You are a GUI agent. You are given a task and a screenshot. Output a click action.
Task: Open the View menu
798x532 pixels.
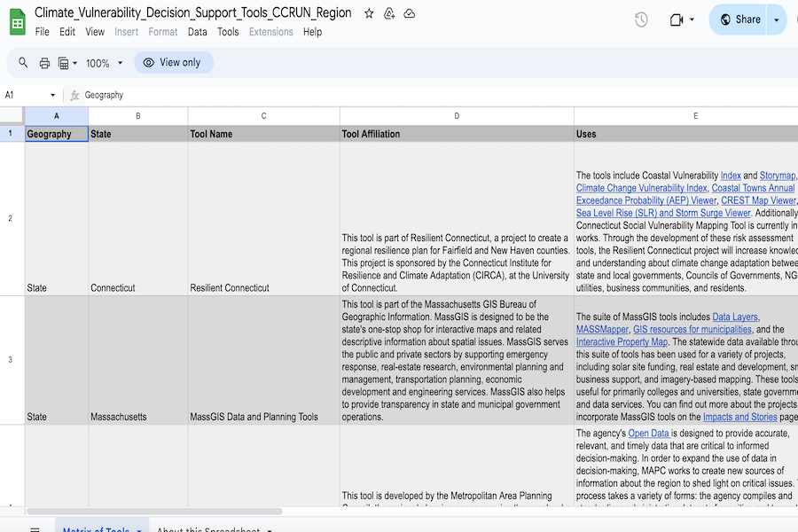point(95,32)
